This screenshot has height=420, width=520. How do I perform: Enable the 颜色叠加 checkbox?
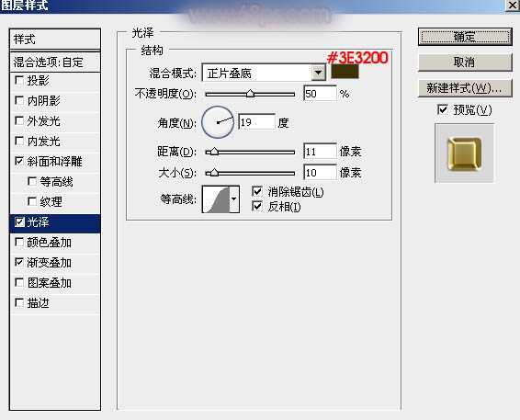click(x=19, y=243)
